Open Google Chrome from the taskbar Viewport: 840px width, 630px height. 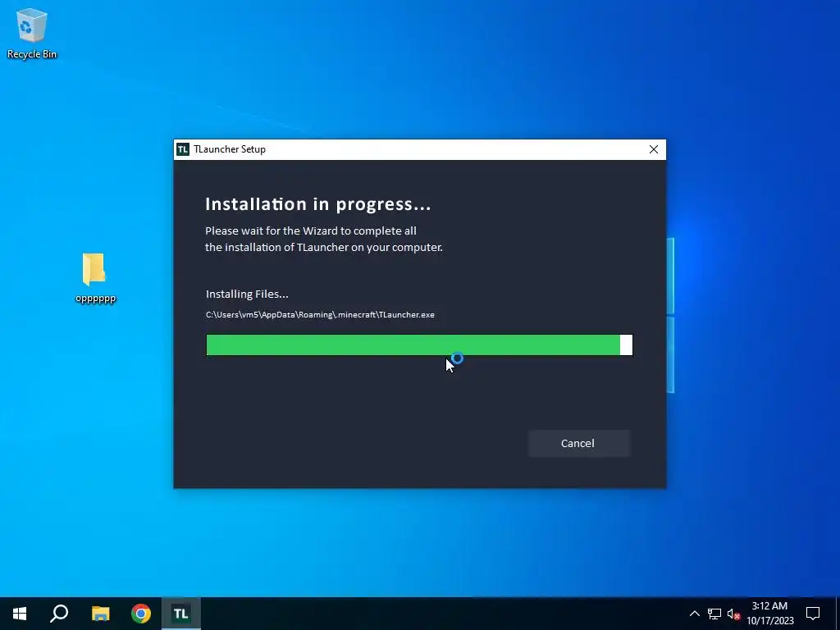[x=141, y=614]
